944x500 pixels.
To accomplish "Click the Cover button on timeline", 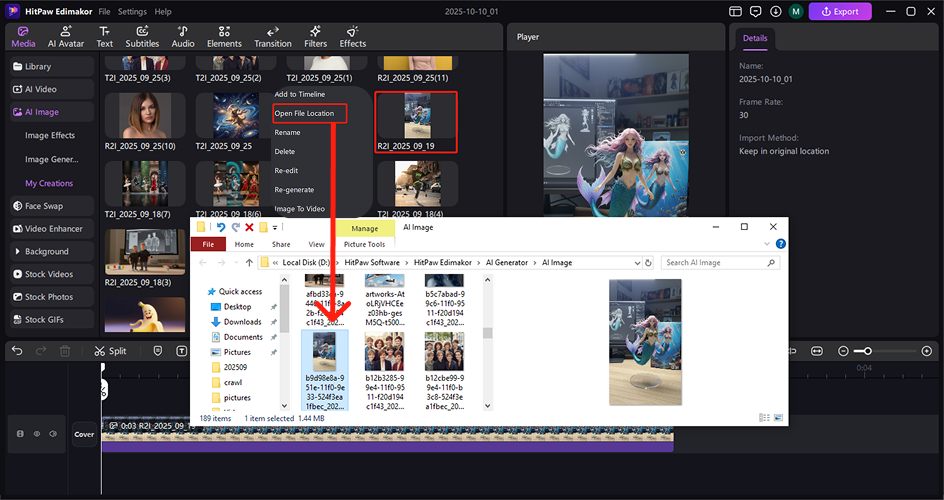I will click(x=84, y=434).
